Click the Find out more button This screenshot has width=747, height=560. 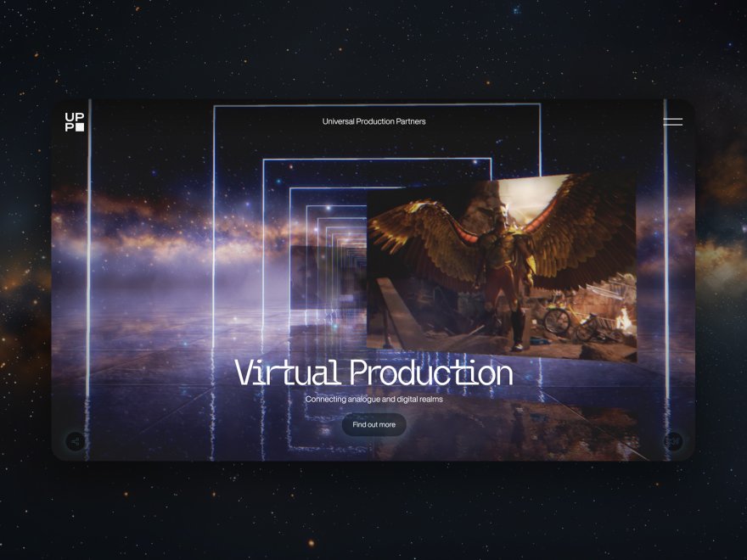(x=374, y=425)
